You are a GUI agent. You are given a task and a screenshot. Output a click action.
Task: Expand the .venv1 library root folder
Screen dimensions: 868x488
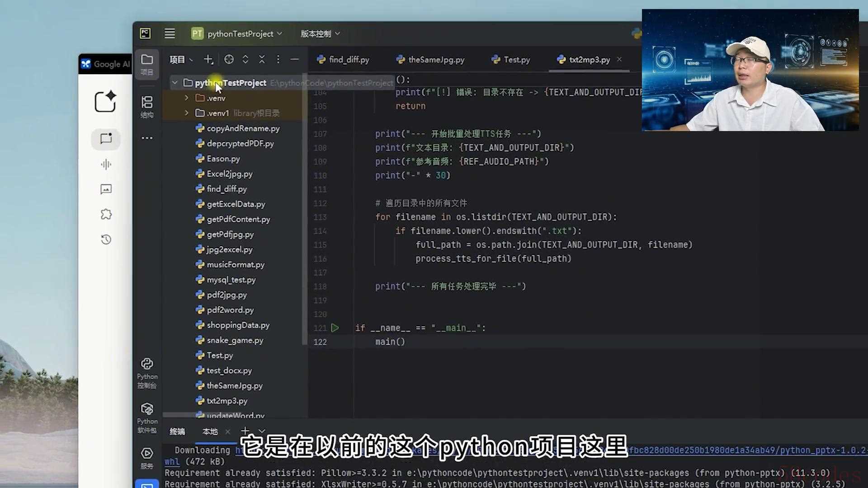click(x=186, y=113)
